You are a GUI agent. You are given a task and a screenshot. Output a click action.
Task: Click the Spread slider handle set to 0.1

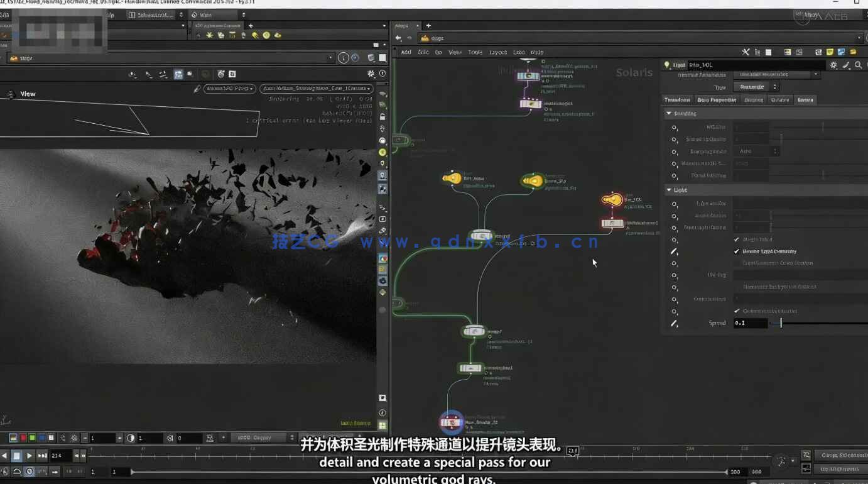780,323
